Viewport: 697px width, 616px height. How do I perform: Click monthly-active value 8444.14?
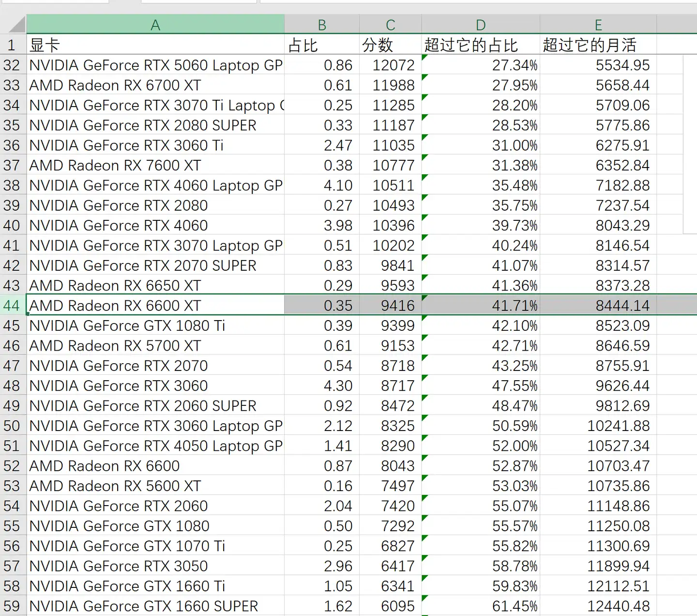click(x=598, y=305)
